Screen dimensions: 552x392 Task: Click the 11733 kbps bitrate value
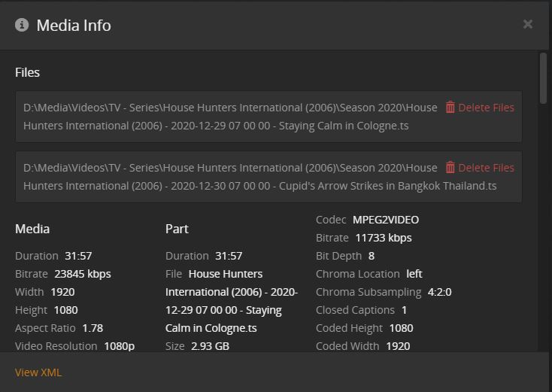pyautogui.click(x=384, y=238)
